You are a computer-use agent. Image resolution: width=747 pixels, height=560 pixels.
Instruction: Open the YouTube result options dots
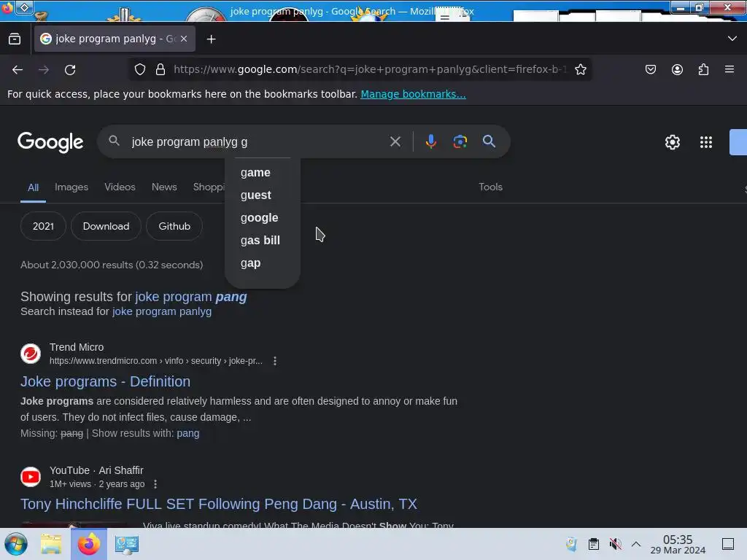click(x=155, y=484)
